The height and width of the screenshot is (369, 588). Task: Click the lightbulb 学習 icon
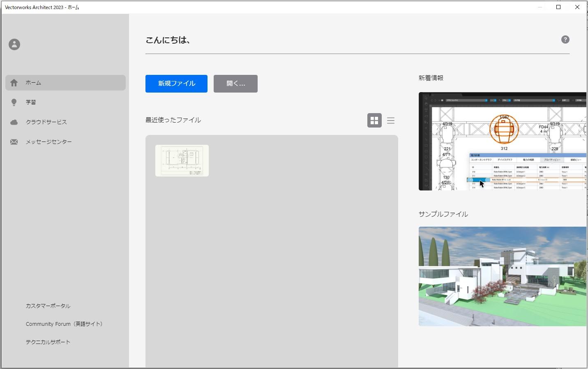tap(14, 102)
